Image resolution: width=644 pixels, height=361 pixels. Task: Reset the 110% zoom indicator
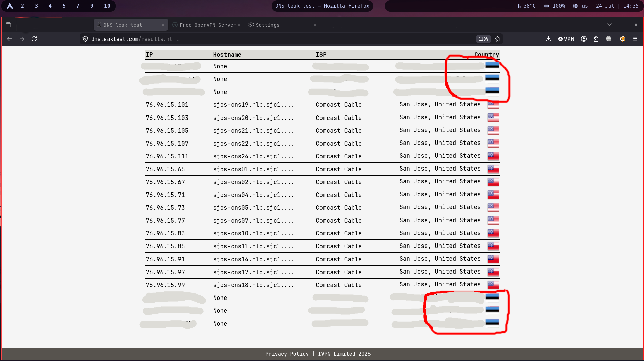pyautogui.click(x=483, y=39)
